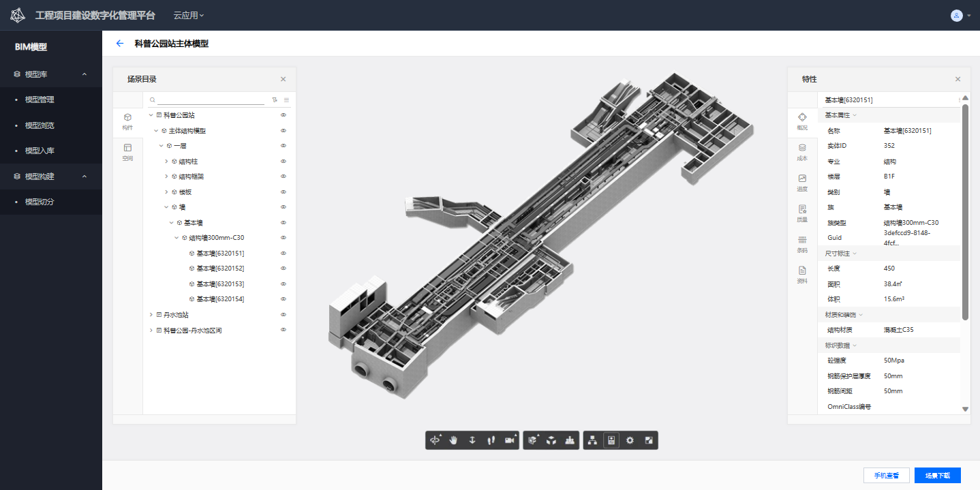Select the orbit rotate tool in viewer toolbar
This screenshot has width=980, height=490.
[435, 440]
